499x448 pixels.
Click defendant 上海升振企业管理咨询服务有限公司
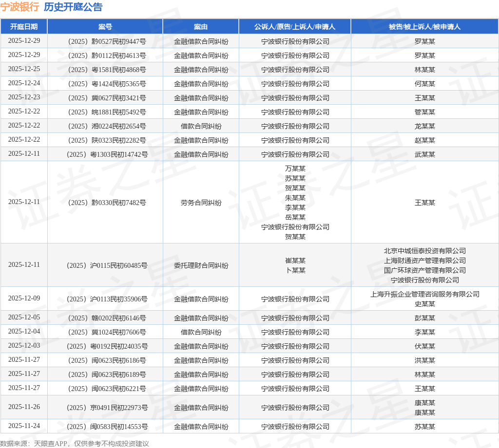click(424, 295)
